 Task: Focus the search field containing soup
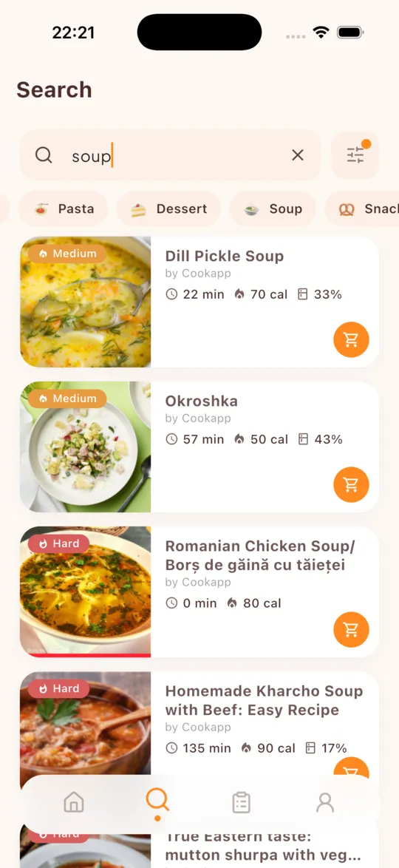pyautogui.click(x=171, y=155)
